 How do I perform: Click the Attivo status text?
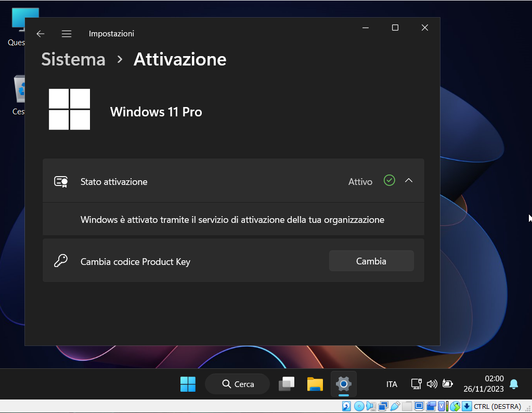(x=360, y=182)
